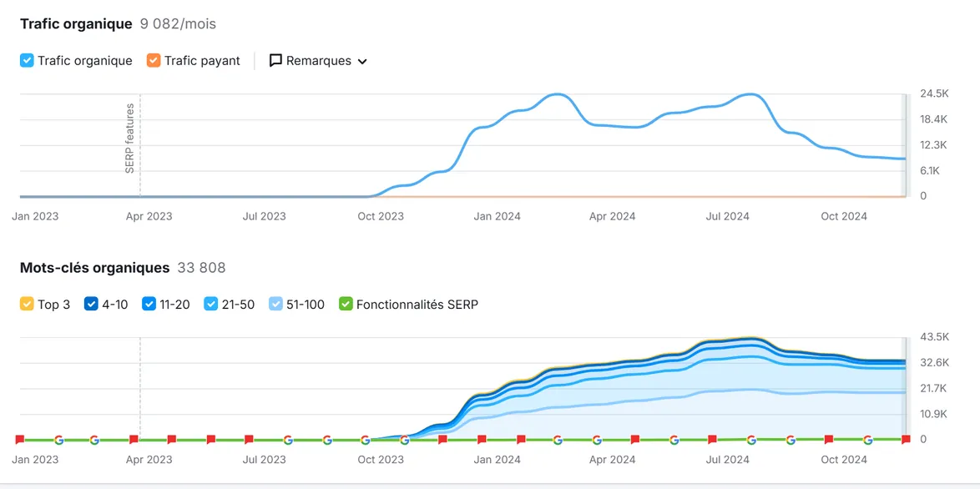Toggle the 11-20 positions checkbox
The width and height of the screenshot is (980, 489).
coord(149,305)
